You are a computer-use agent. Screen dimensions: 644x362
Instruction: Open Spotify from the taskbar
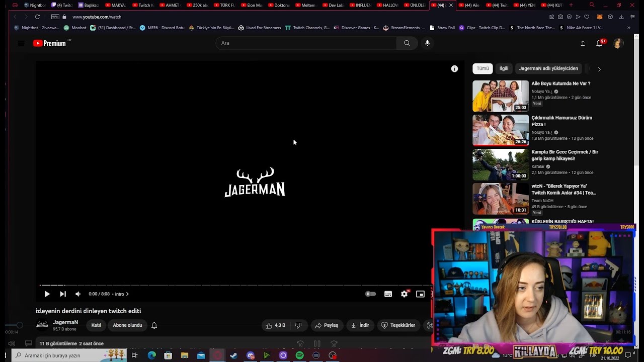coord(300,355)
